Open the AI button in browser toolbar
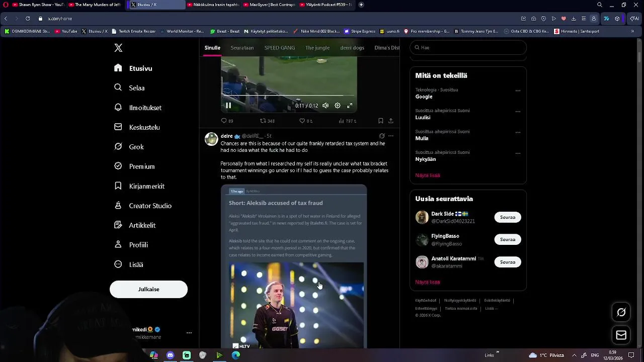 pos(634,19)
